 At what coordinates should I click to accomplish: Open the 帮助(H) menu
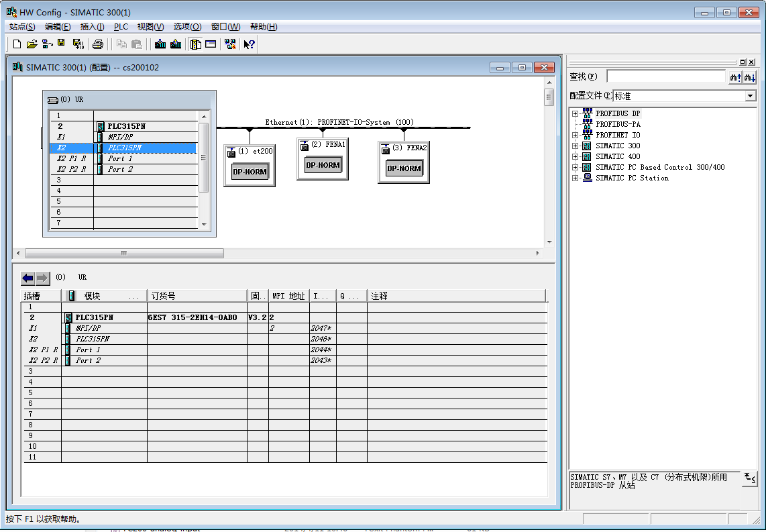[x=264, y=26]
